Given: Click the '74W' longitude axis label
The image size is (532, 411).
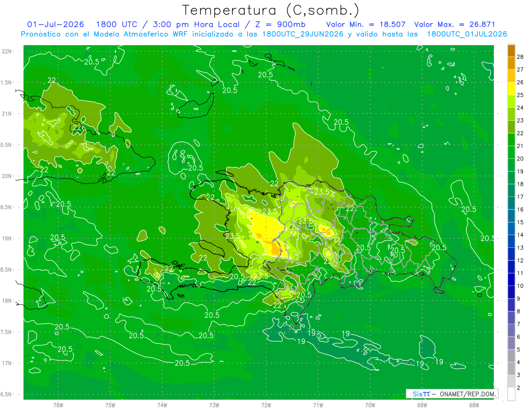Looking at the screenshot, I should point(162,405).
